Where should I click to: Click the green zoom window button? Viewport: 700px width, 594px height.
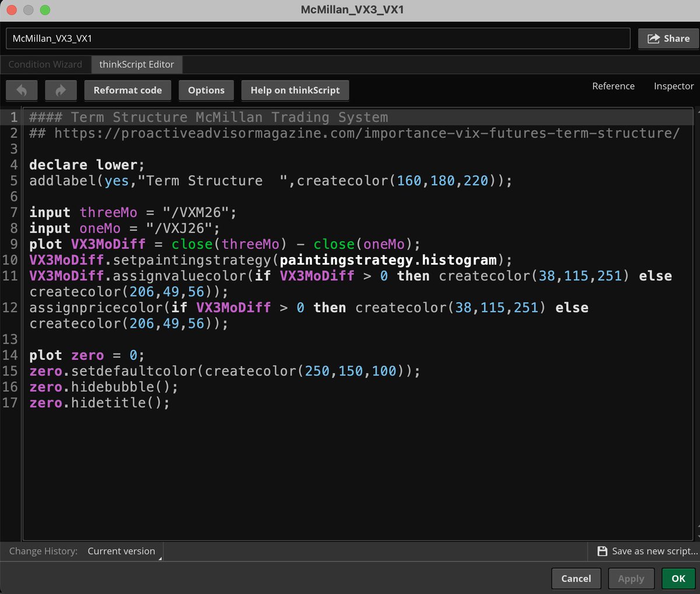45,10
